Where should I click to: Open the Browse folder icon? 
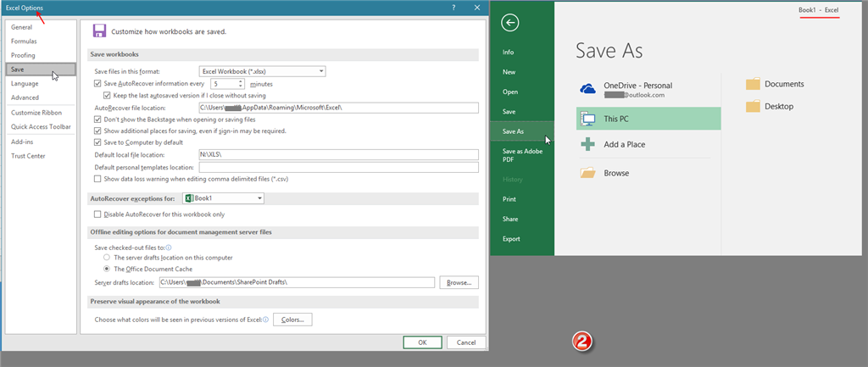click(587, 173)
